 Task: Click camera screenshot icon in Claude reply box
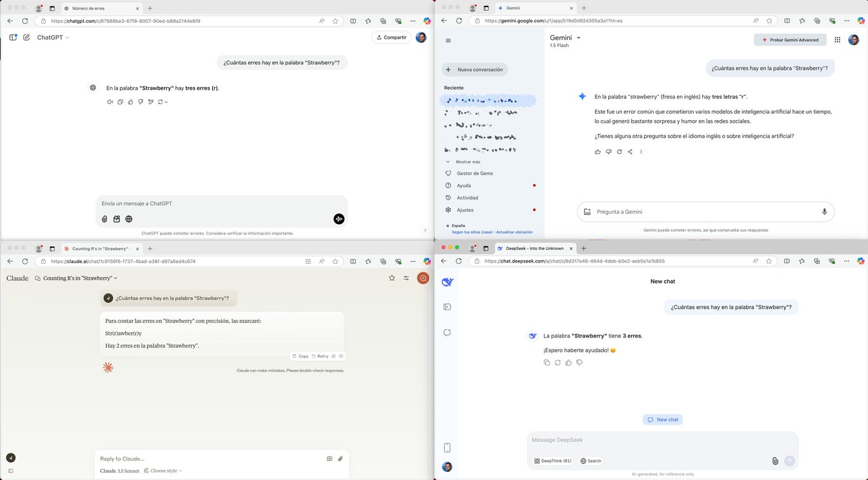[329, 458]
